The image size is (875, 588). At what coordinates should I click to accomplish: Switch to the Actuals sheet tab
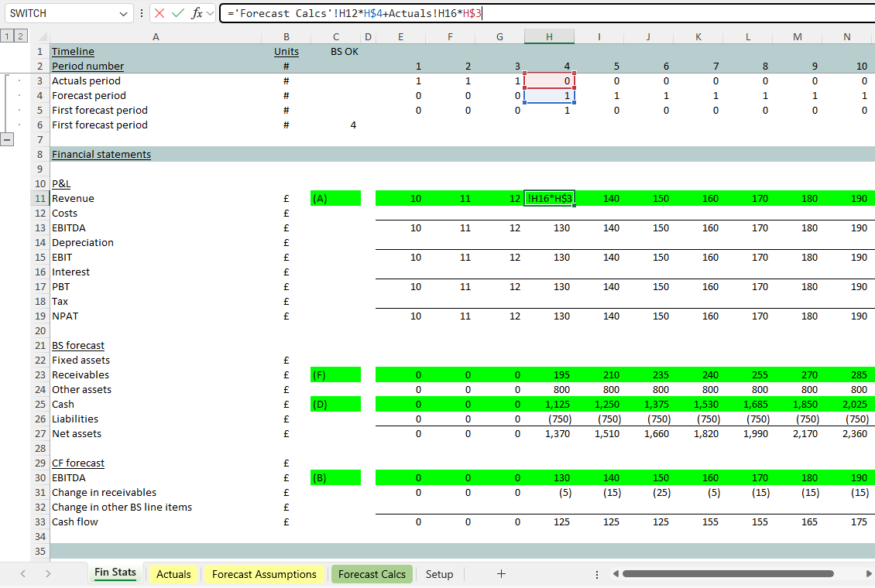click(x=173, y=574)
